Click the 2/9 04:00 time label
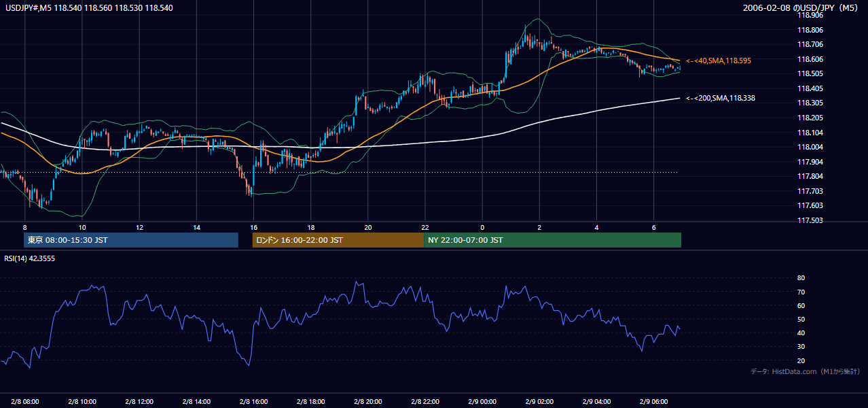 597,401
